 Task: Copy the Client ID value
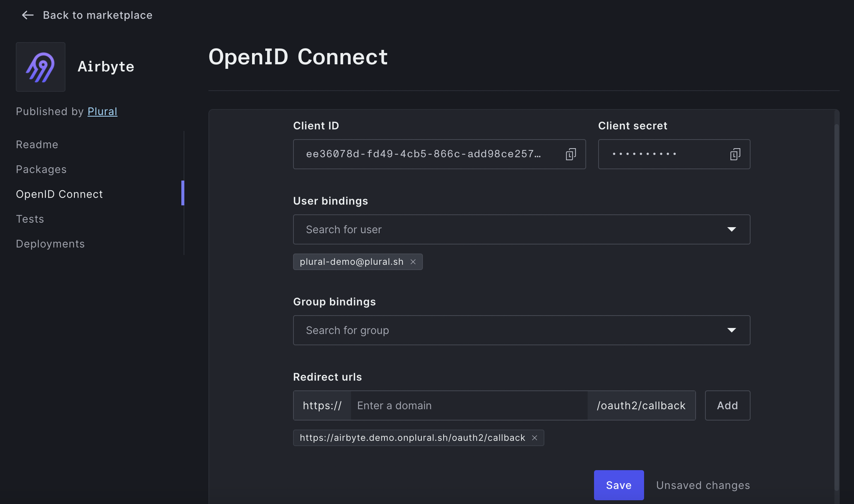[x=571, y=154]
